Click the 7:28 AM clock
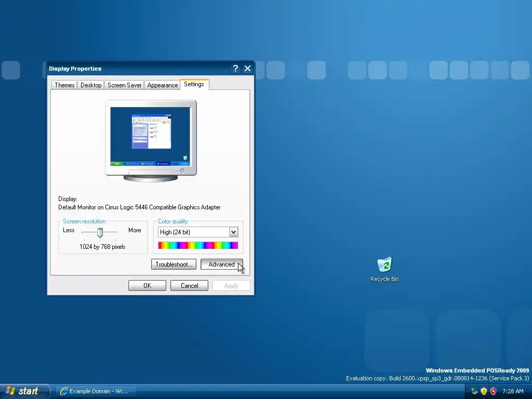Image resolution: width=532 pixels, height=399 pixels. [x=513, y=391]
